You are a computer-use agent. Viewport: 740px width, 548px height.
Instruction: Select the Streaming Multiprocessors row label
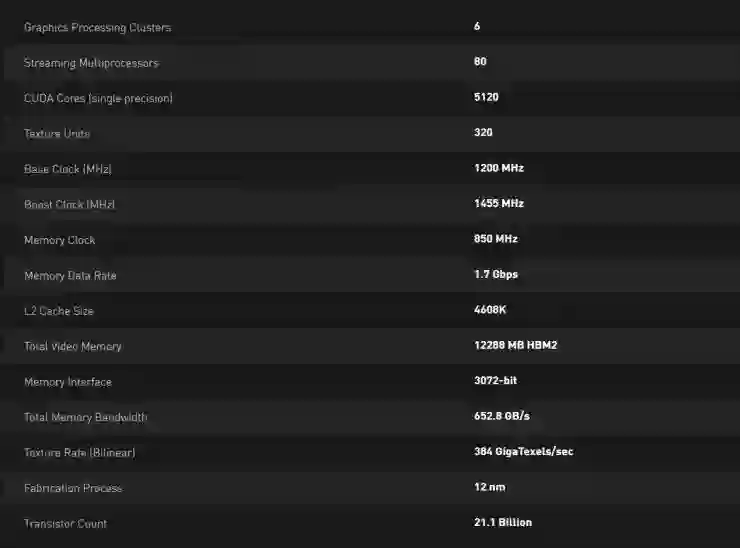pos(91,63)
